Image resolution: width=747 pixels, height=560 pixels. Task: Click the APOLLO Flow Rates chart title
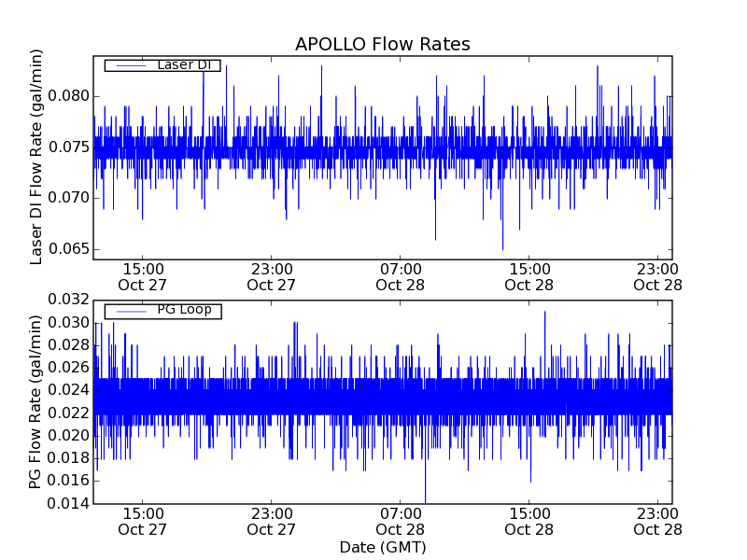click(x=382, y=45)
